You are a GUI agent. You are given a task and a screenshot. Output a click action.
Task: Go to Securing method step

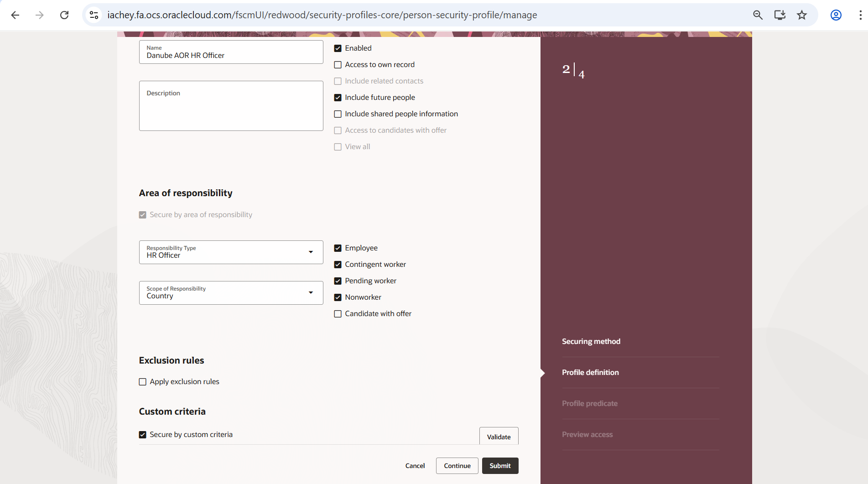[591, 341]
